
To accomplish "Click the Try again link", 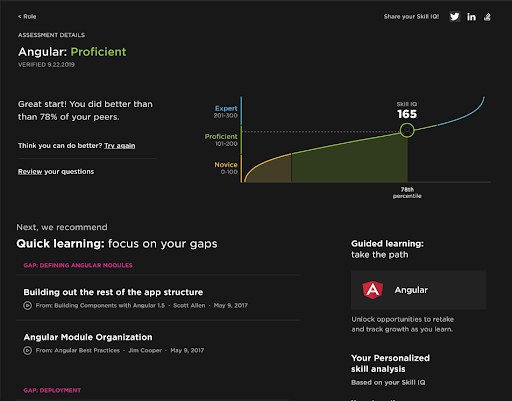I will click(120, 146).
